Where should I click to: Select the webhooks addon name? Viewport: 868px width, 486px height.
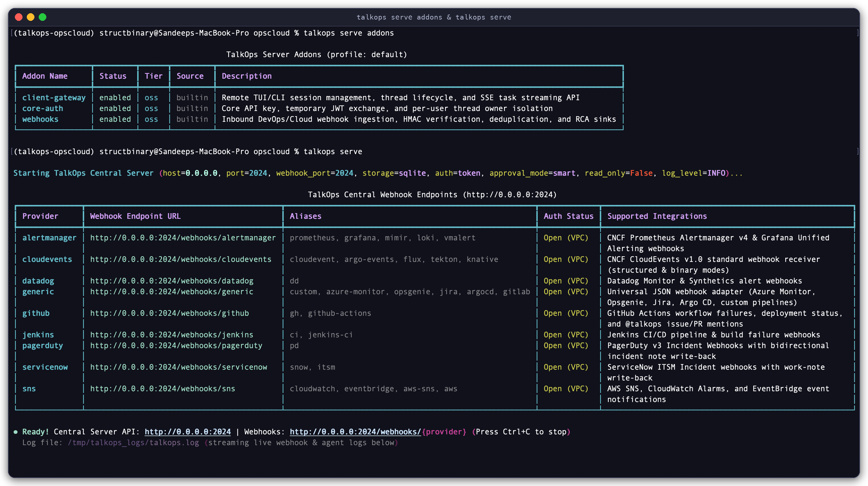point(40,120)
